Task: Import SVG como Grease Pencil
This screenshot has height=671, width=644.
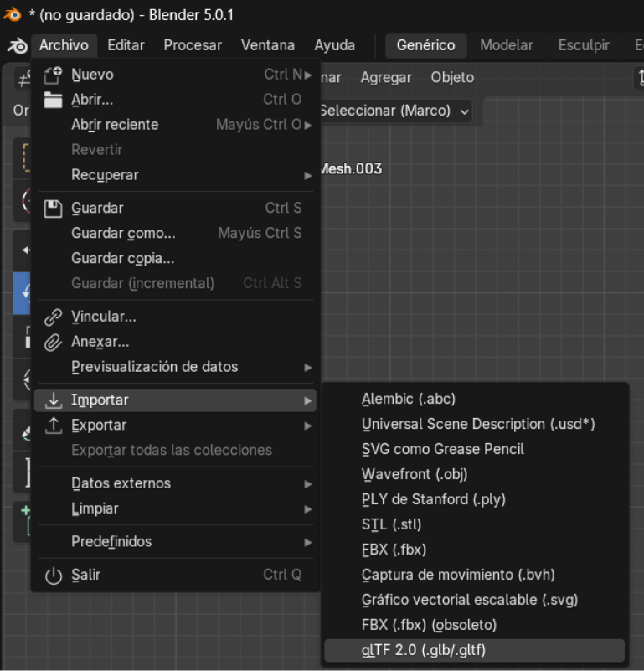Action: click(x=475, y=449)
